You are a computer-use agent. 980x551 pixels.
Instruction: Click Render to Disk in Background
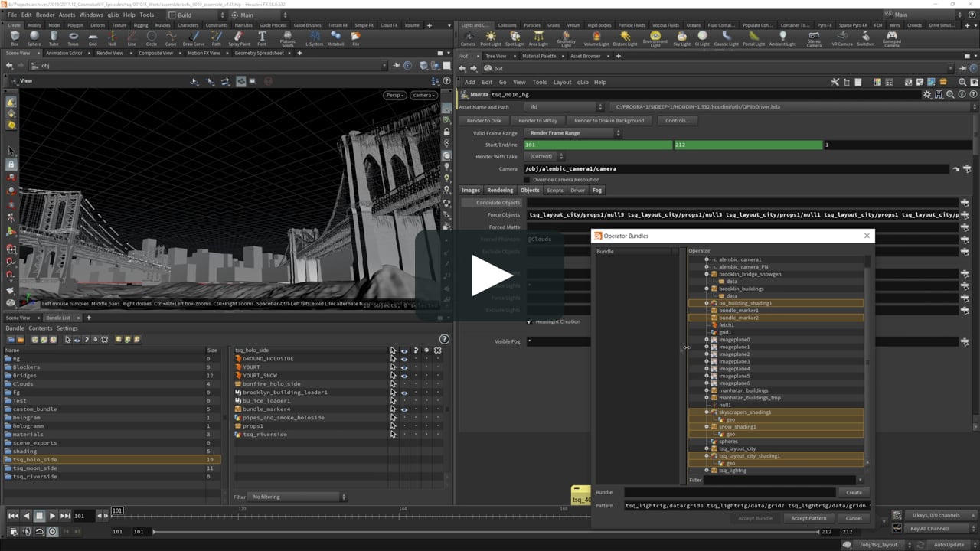(x=609, y=120)
